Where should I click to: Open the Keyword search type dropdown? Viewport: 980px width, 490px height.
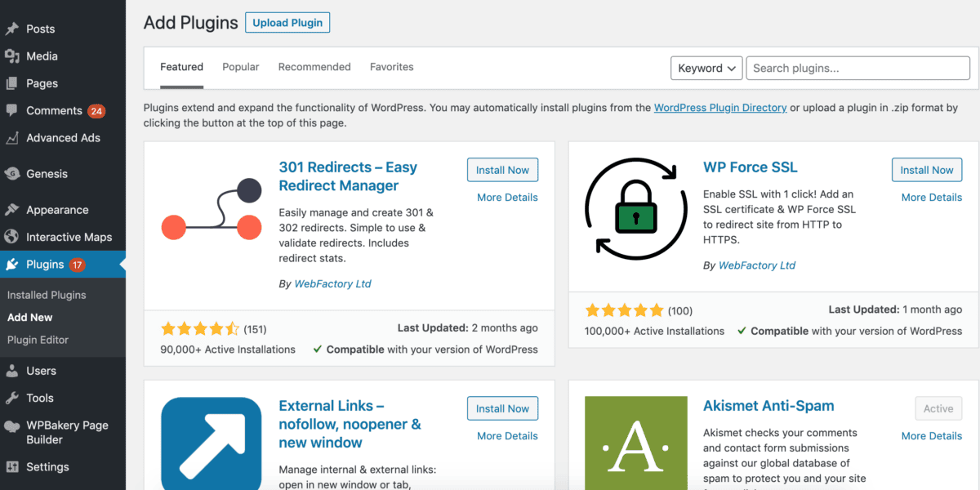point(706,68)
